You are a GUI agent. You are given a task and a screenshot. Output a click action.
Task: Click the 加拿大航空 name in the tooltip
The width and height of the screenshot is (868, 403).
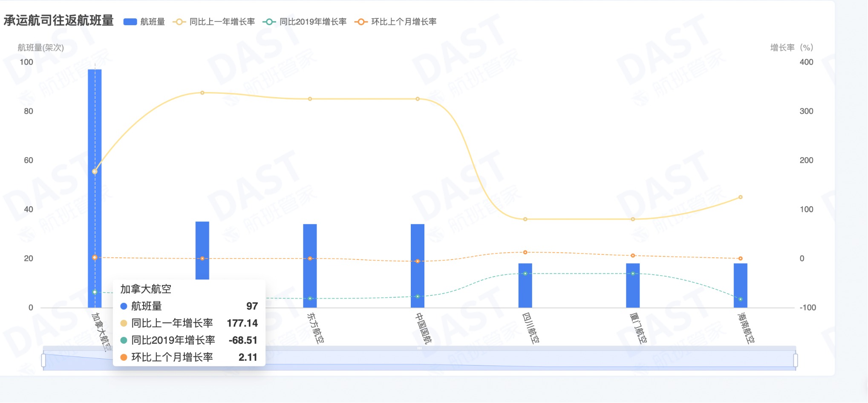[x=147, y=289]
